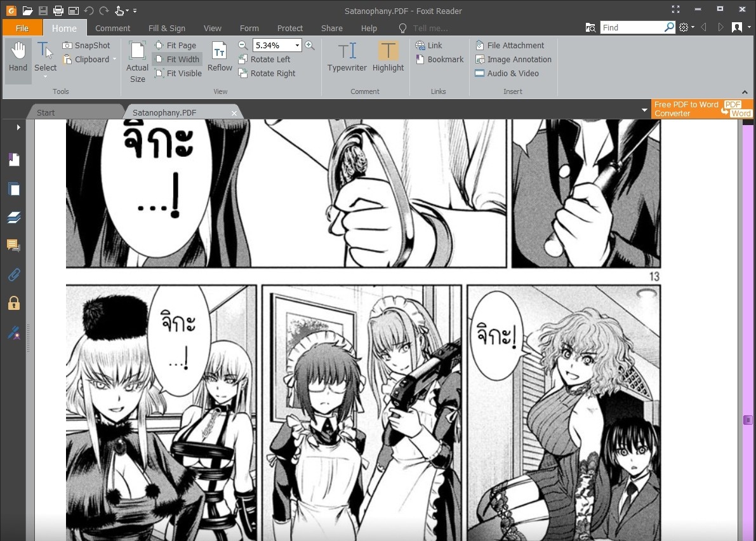Go to next search result arrow
756x541 pixels.
coord(720,27)
